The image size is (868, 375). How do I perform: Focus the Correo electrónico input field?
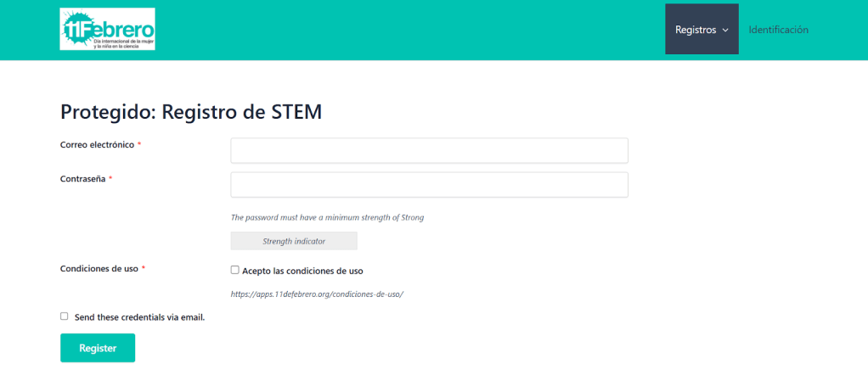(429, 150)
